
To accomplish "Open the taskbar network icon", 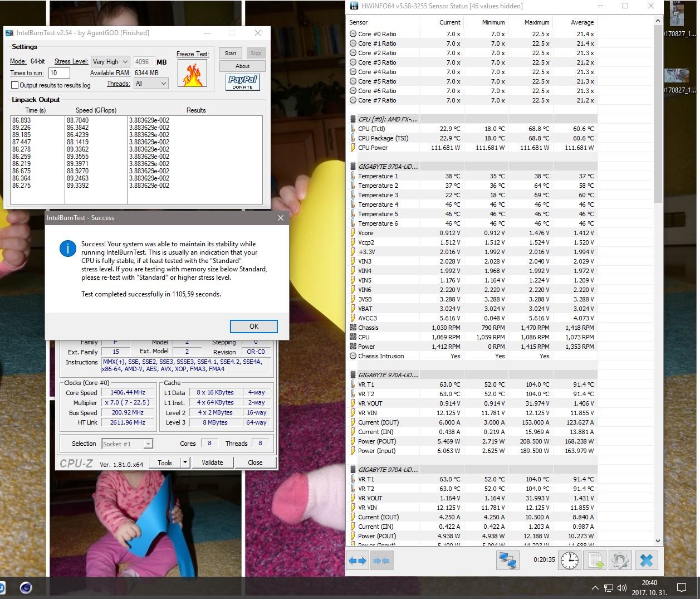I will tap(609, 588).
